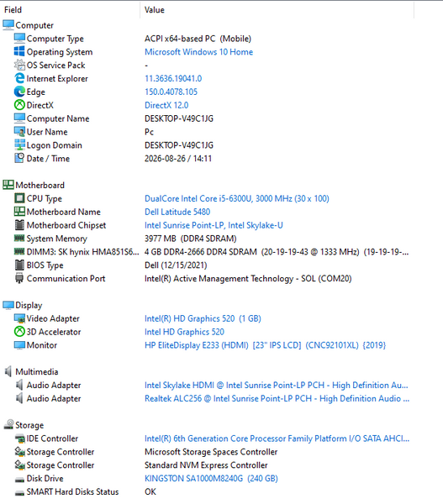Open the Internet Explorer version 11.3636.19041.0 link
The height and width of the screenshot is (504, 443).
point(173,78)
